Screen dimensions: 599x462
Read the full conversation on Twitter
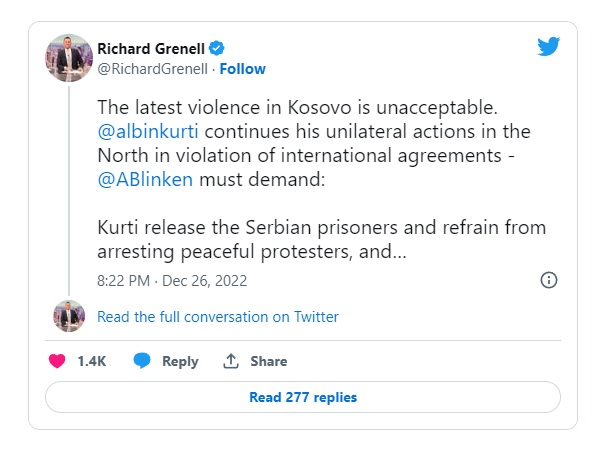tap(218, 317)
